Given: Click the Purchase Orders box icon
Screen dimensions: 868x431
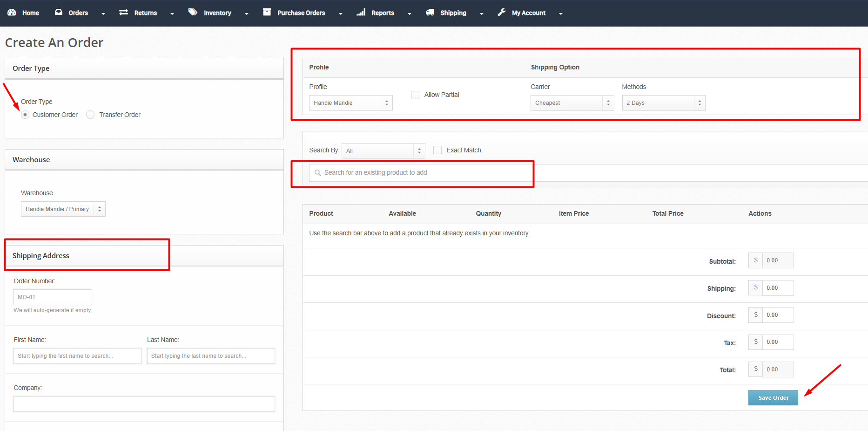Looking at the screenshot, I should 267,13.
